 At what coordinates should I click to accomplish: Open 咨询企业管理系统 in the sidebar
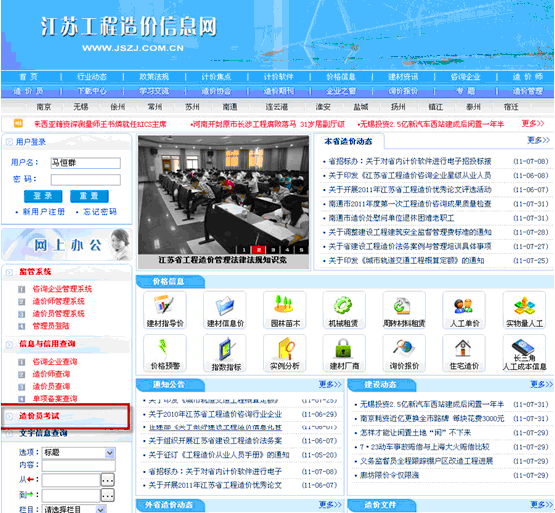point(62,289)
